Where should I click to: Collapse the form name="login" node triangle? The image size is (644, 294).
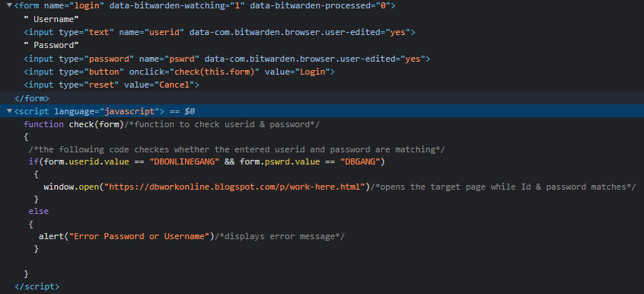coord(9,5)
